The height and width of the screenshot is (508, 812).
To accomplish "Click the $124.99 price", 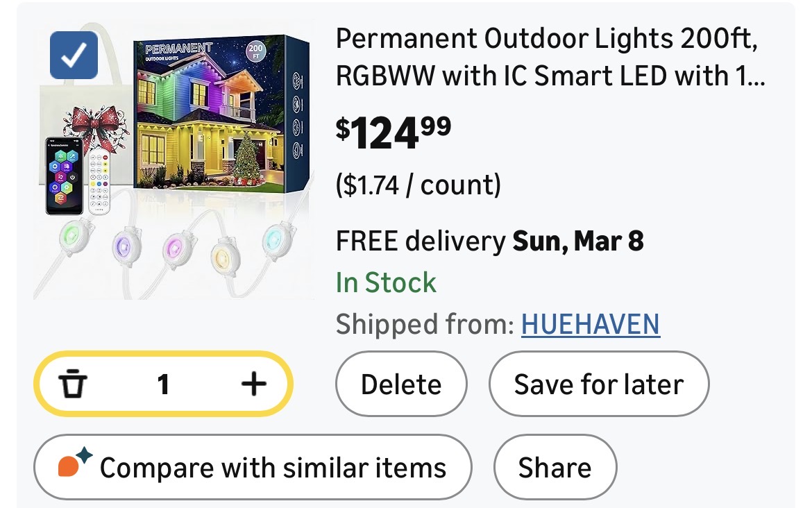I will pyautogui.click(x=394, y=133).
